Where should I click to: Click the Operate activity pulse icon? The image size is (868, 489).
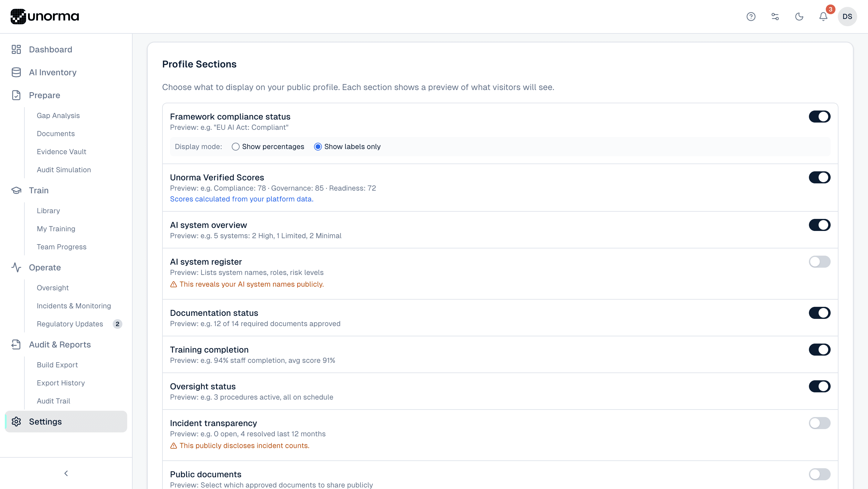(x=16, y=268)
